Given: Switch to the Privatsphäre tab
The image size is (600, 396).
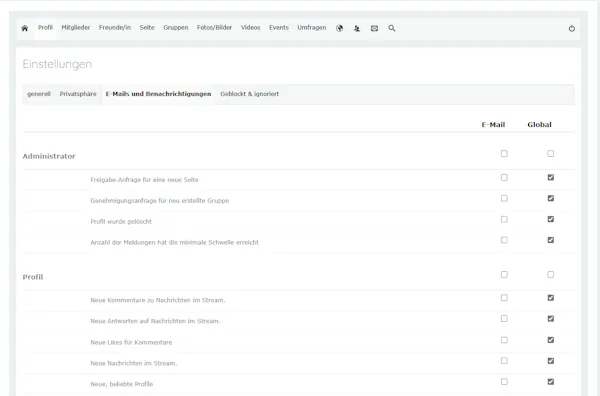Looking at the screenshot, I should tap(78, 94).
